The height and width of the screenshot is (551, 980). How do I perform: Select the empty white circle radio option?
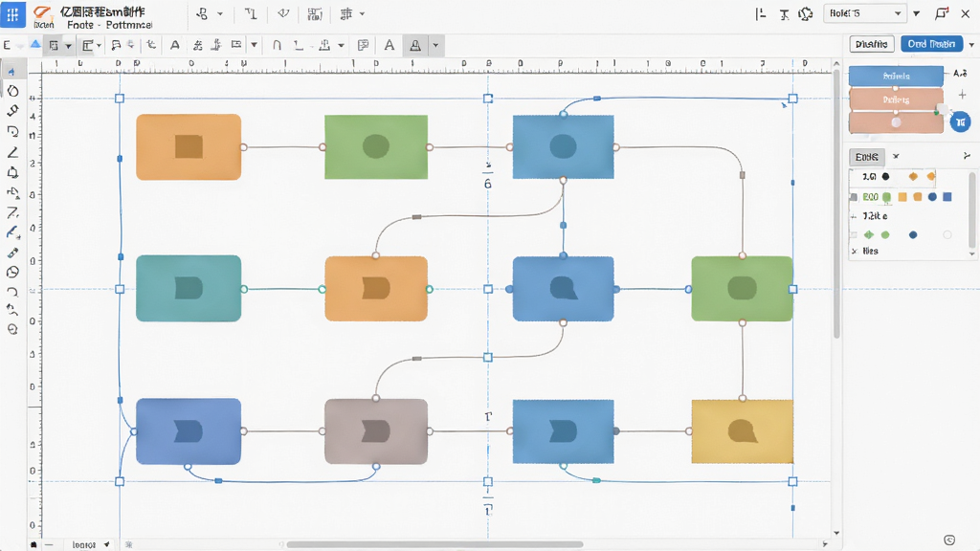947,235
